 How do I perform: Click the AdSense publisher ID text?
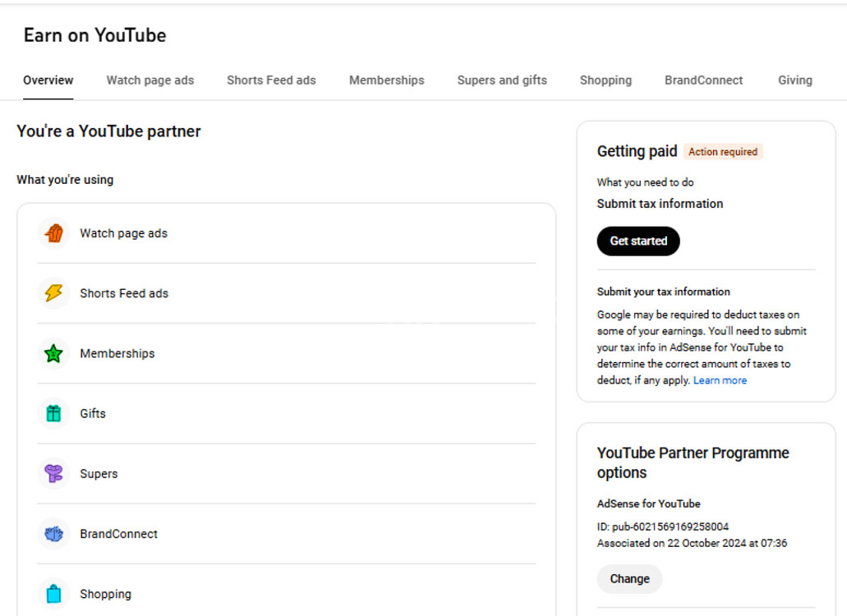[x=663, y=526]
